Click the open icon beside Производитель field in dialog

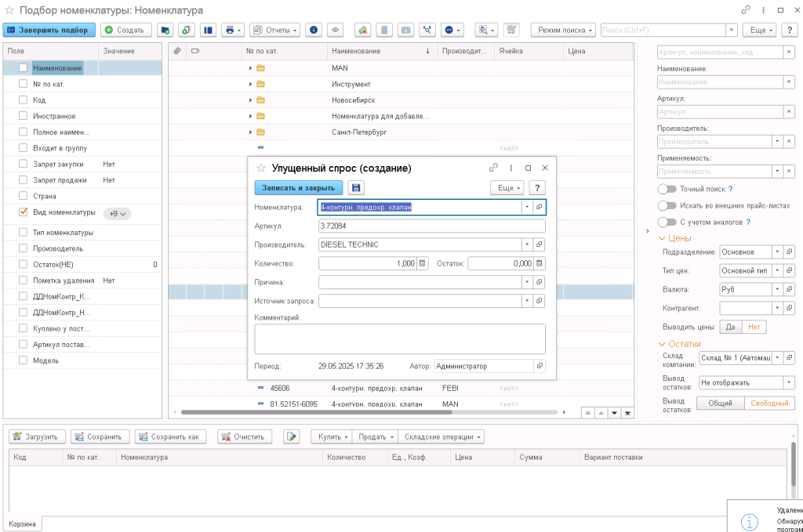click(540, 244)
